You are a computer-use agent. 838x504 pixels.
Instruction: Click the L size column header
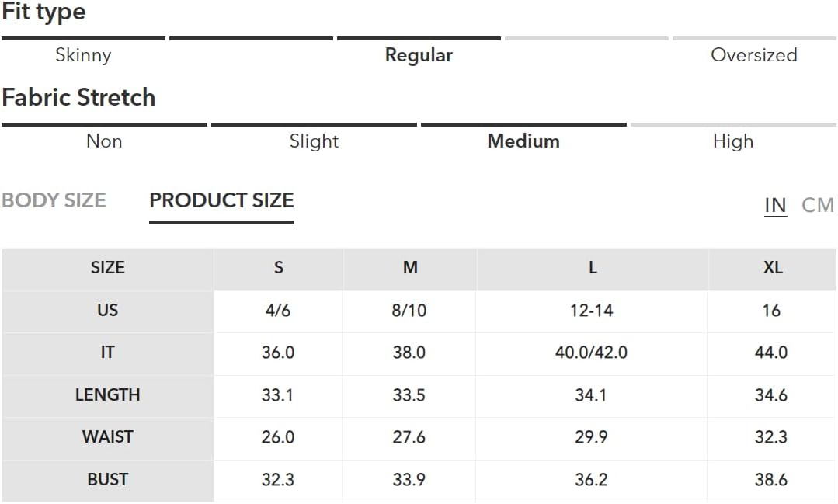click(x=592, y=268)
